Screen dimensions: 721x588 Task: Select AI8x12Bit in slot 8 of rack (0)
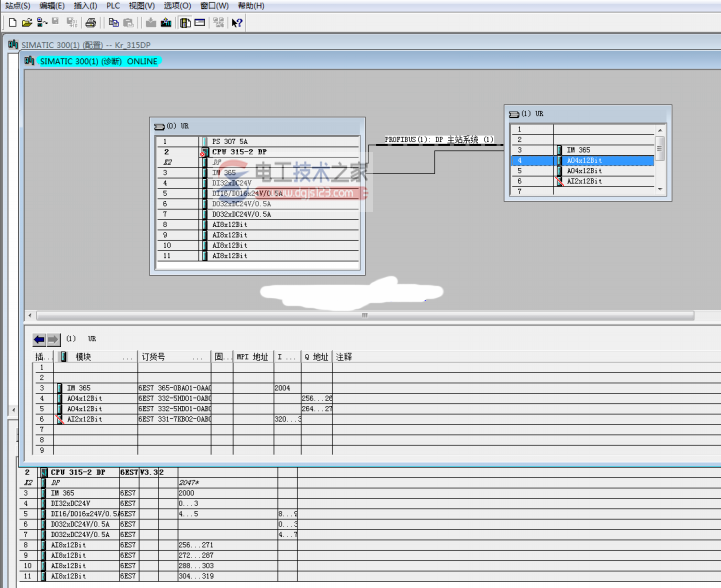[x=258, y=225]
